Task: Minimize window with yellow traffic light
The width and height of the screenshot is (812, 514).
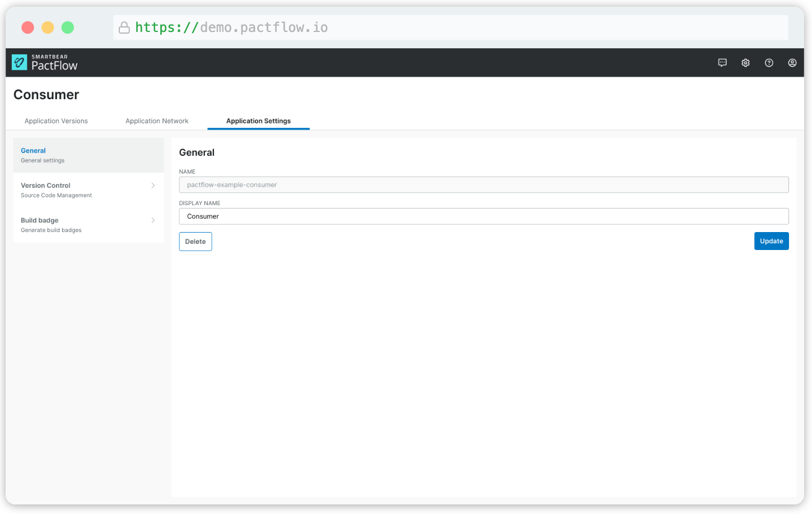Action: click(48, 27)
